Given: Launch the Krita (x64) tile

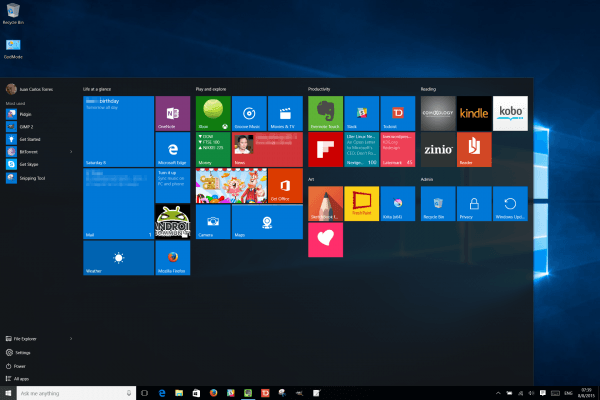Looking at the screenshot, I should coord(398,204).
